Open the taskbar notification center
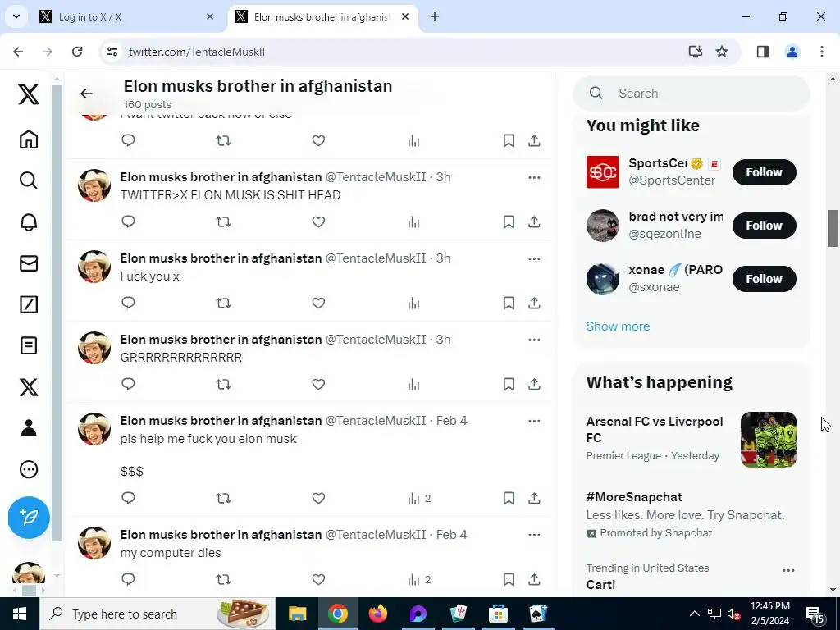 tap(814, 614)
